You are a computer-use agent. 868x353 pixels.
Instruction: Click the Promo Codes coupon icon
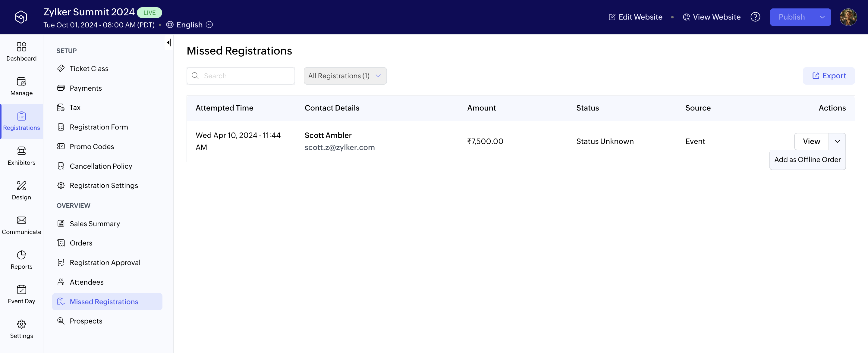pyautogui.click(x=61, y=146)
